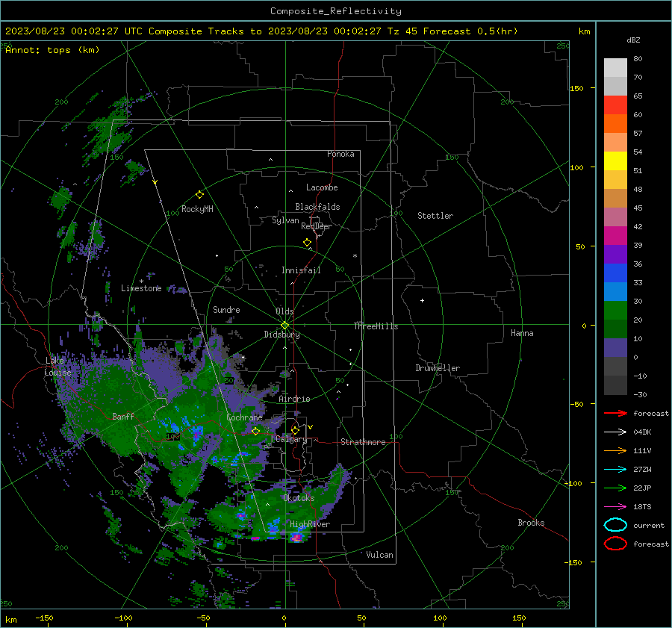672x628 pixels.
Task: Click the red 'forecast' ellipse legend icon
Action: [x=615, y=544]
